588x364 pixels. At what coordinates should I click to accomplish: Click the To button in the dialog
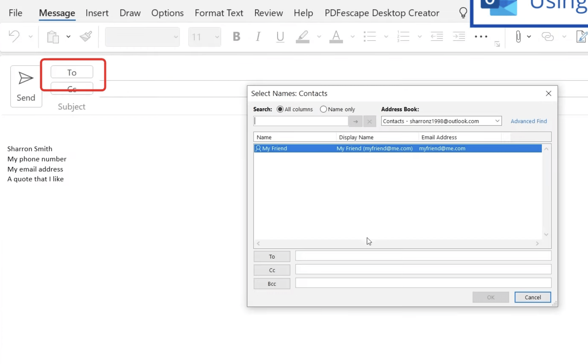tap(272, 256)
